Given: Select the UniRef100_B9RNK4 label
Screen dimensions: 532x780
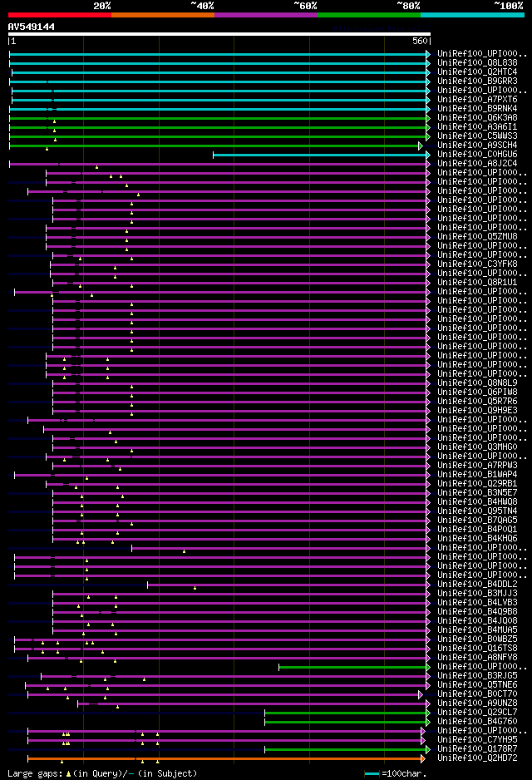Looking at the screenshot, I should pos(477,108).
